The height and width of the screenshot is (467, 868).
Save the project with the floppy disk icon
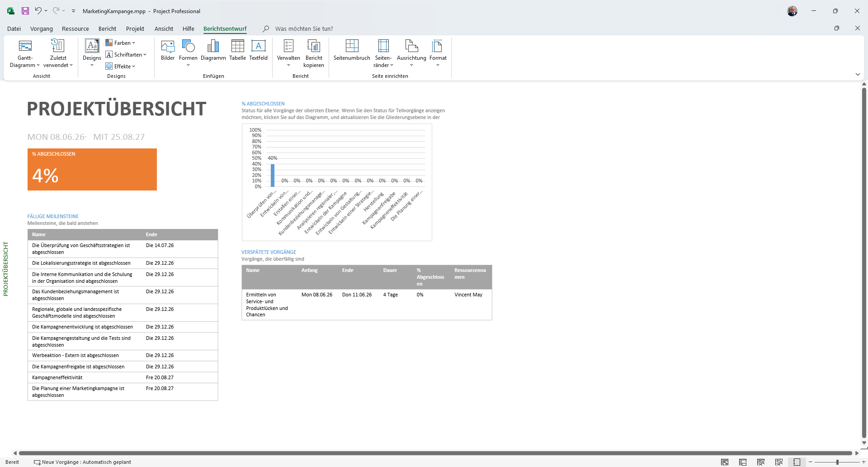(25, 11)
